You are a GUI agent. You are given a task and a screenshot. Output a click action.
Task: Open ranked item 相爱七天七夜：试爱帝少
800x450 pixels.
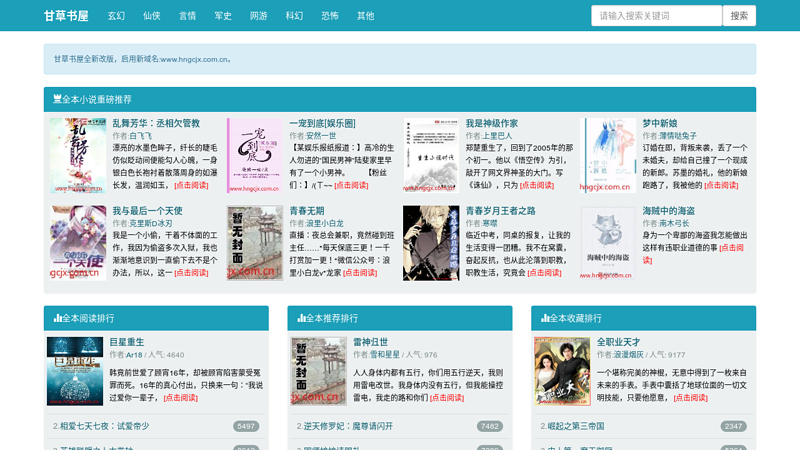pyautogui.click(x=105, y=426)
